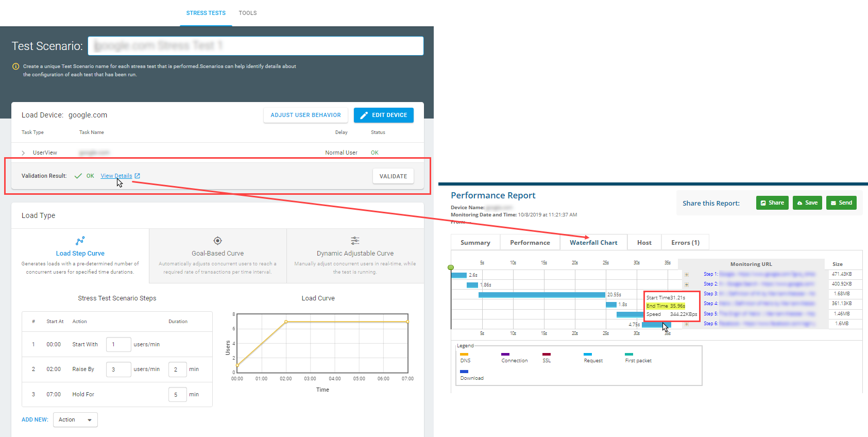Switch to the Tools tab
Screen dimensions: 868x437
247,13
